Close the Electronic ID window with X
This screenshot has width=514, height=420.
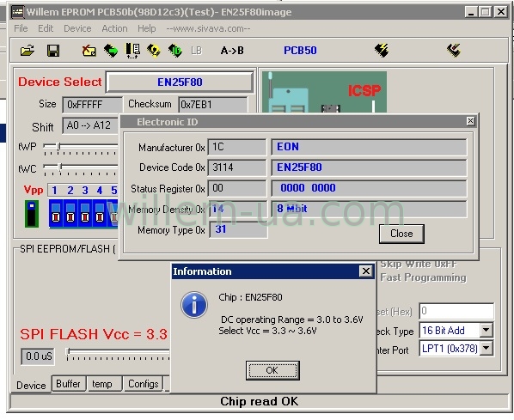click(470, 121)
